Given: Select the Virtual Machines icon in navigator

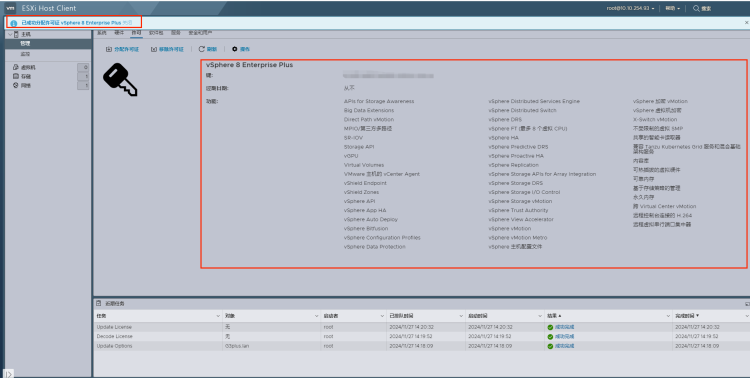Looking at the screenshot, I should click(15, 67).
